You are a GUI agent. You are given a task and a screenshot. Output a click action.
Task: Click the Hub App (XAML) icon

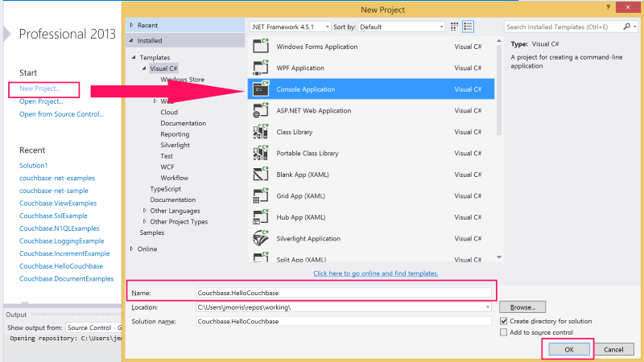click(261, 217)
